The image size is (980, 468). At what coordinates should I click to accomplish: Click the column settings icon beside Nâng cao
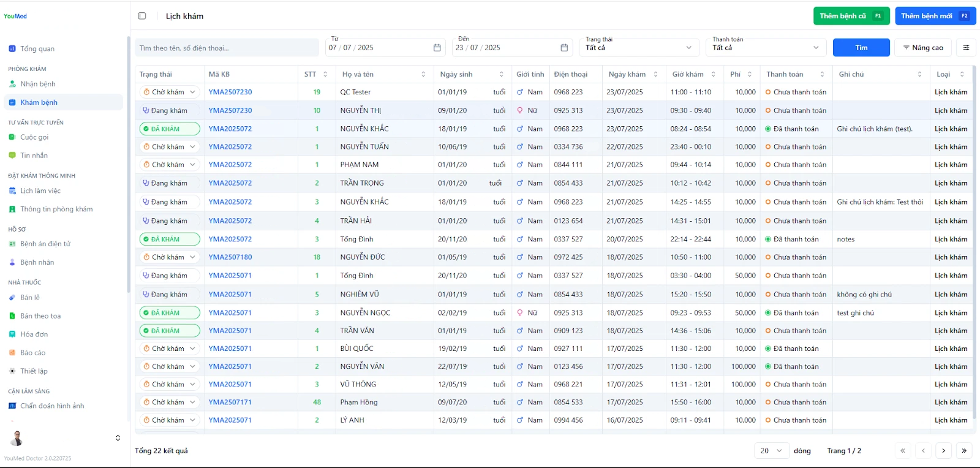966,48
